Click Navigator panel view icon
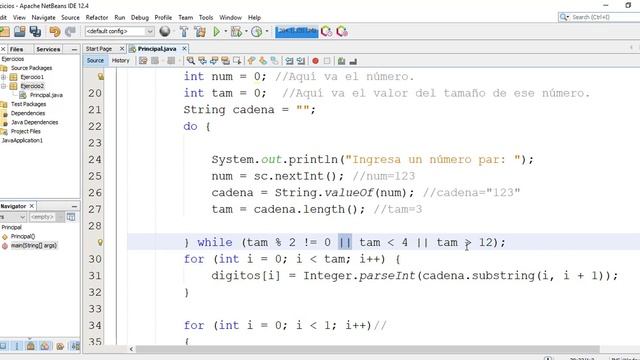 pos(71,217)
